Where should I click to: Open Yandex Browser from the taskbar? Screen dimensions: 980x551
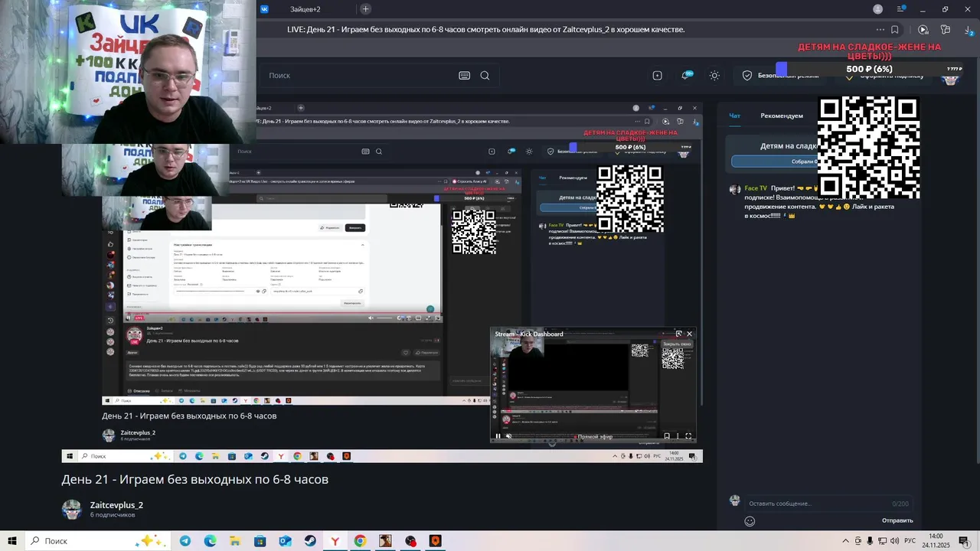click(x=335, y=541)
